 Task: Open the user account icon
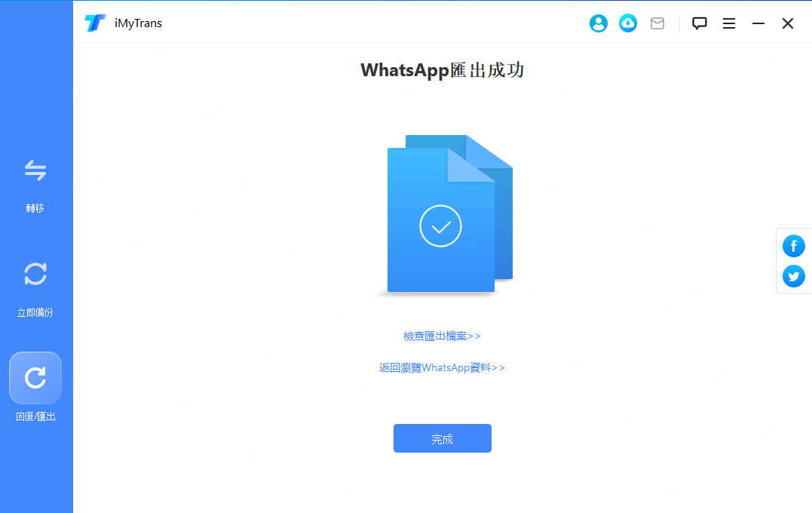pos(598,23)
